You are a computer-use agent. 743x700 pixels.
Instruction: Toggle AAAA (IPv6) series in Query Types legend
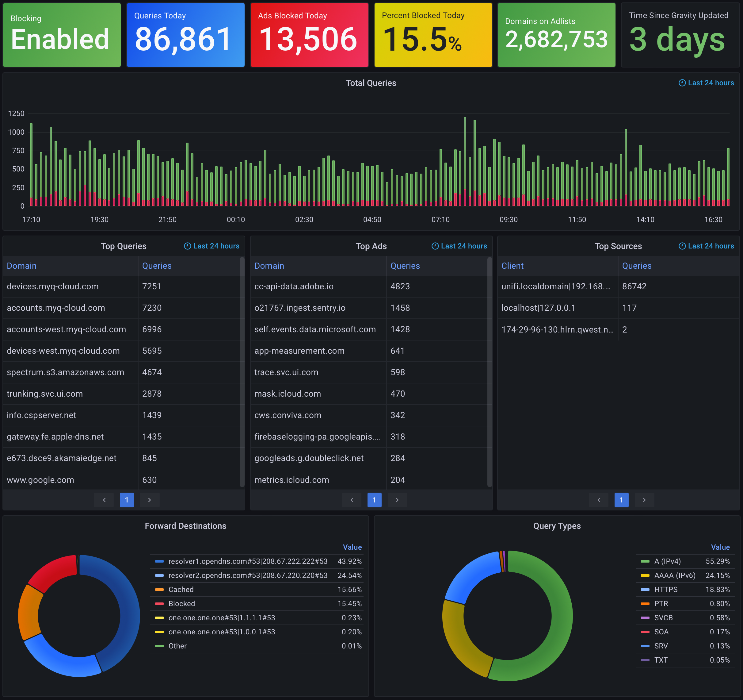675,575
